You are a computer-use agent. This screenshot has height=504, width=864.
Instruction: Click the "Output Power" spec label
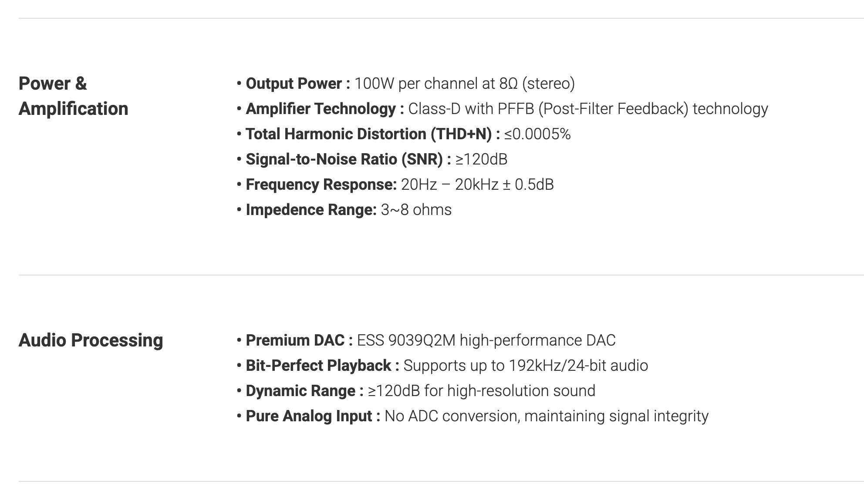click(294, 84)
